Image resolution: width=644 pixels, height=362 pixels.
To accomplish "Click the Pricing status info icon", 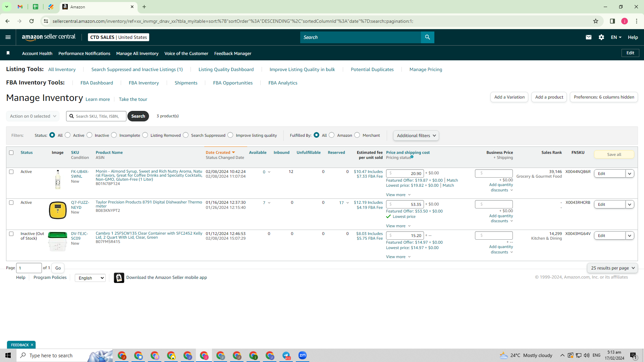I will 412,157.
